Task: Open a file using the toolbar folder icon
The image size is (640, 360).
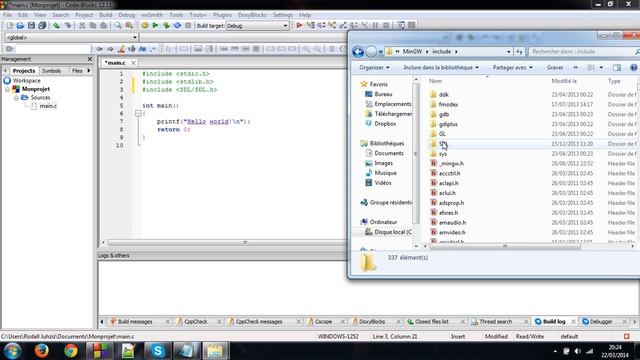Action: tap(20, 25)
